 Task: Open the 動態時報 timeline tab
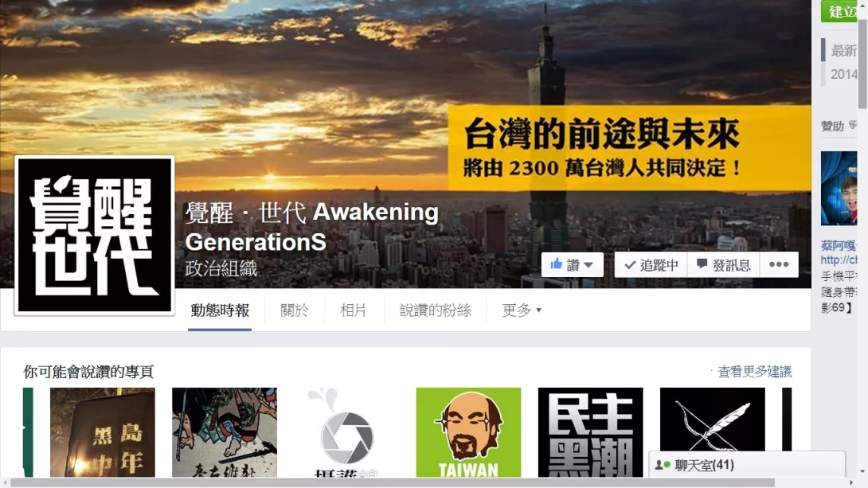(x=220, y=310)
